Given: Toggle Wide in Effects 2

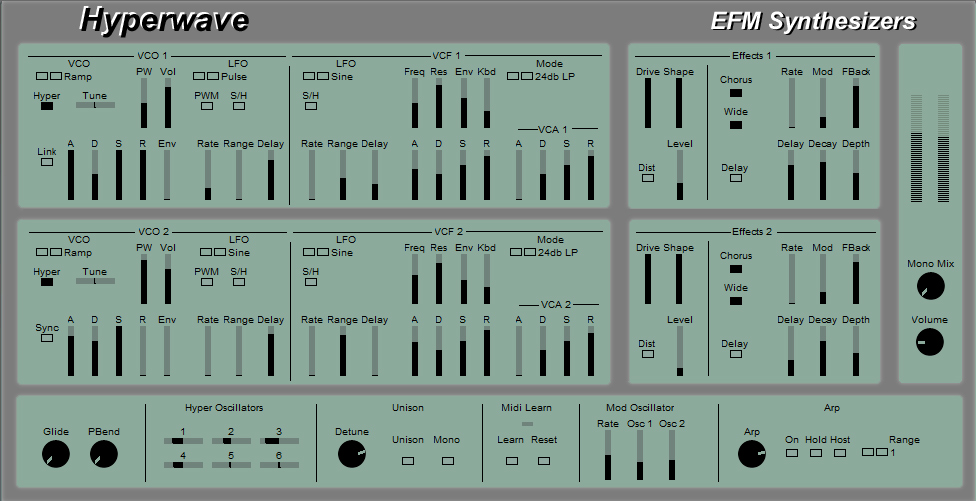Looking at the screenshot, I should pyautogui.click(x=736, y=301).
